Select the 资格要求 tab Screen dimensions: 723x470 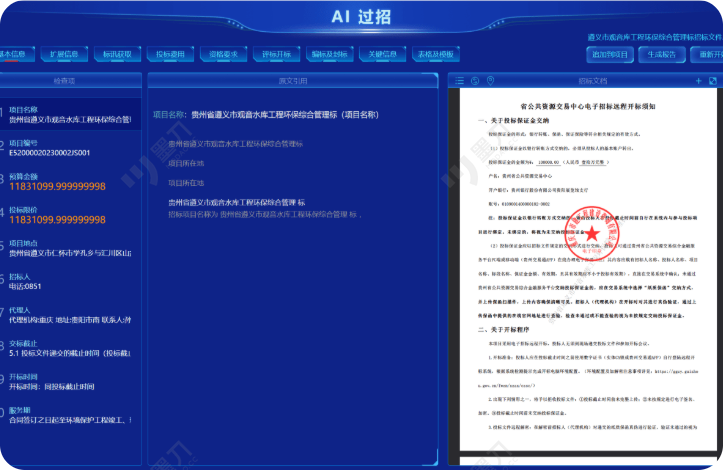[223, 54]
